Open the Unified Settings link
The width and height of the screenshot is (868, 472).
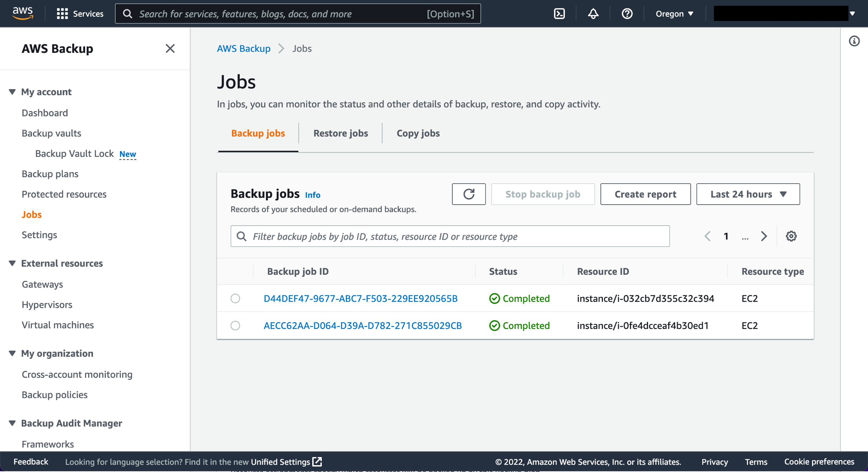281,462
